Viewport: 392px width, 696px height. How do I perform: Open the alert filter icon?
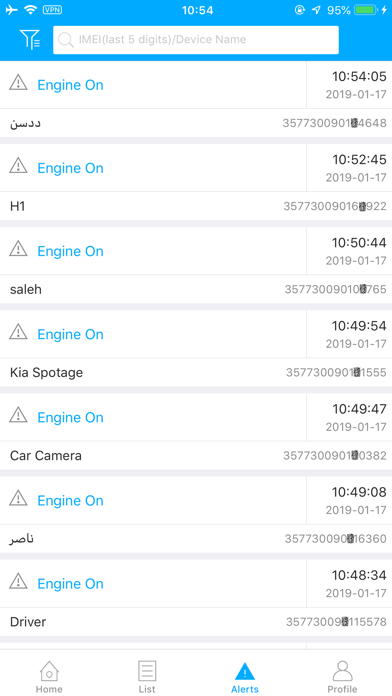(x=30, y=40)
